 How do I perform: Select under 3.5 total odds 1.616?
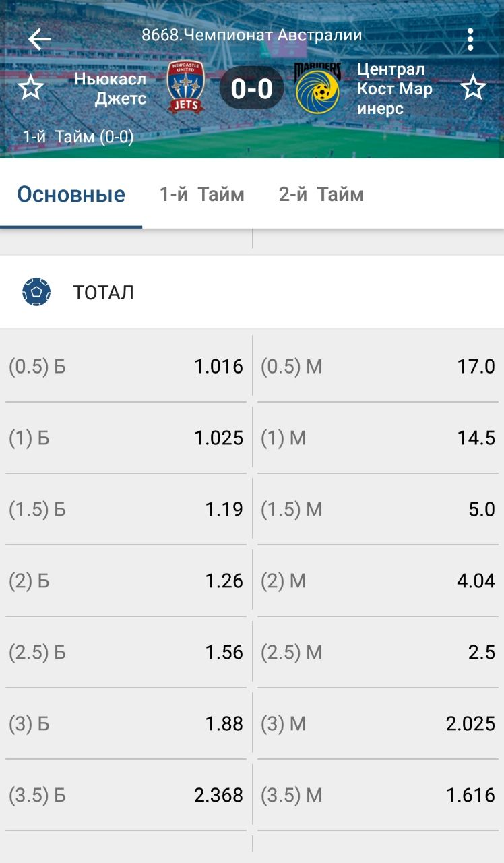tap(379, 796)
